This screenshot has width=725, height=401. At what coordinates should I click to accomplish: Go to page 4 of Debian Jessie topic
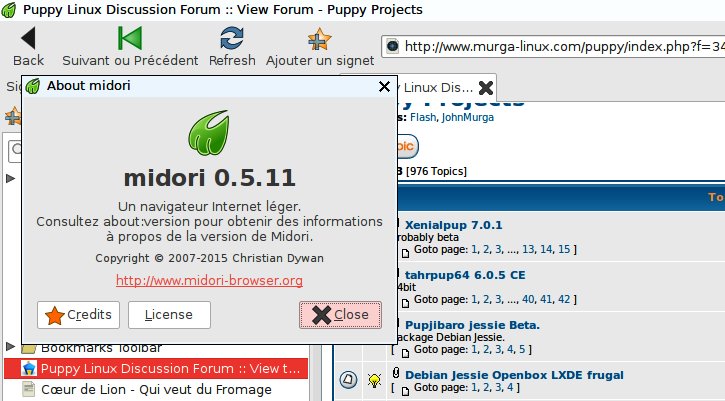pyautogui.click(x=510, y=387)
